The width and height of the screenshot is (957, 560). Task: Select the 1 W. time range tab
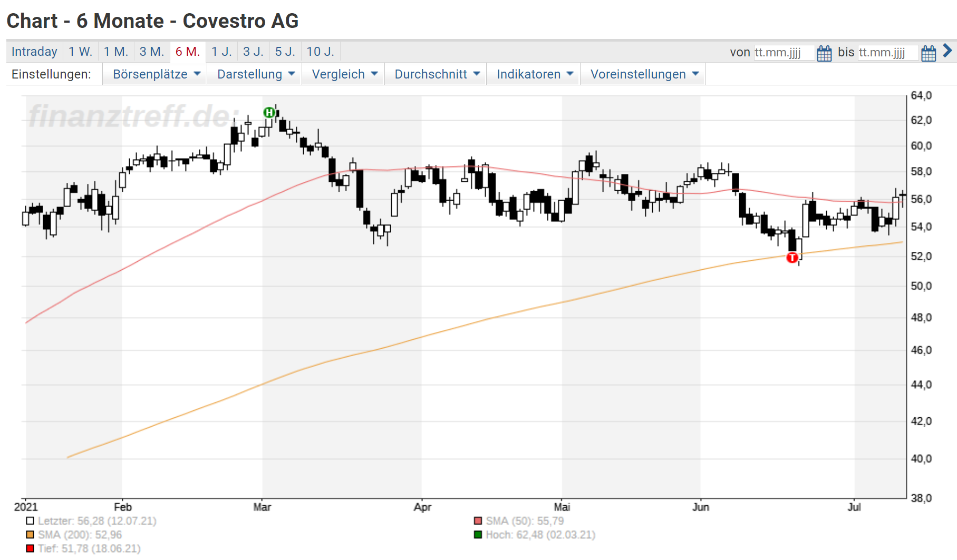(x=80, y=52)
